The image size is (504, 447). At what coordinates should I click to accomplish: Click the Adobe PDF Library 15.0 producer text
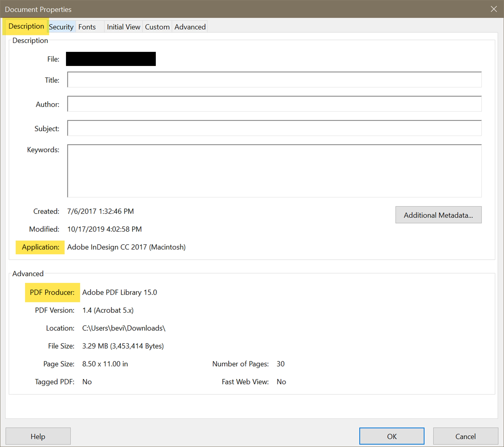(x=120, y=292)
